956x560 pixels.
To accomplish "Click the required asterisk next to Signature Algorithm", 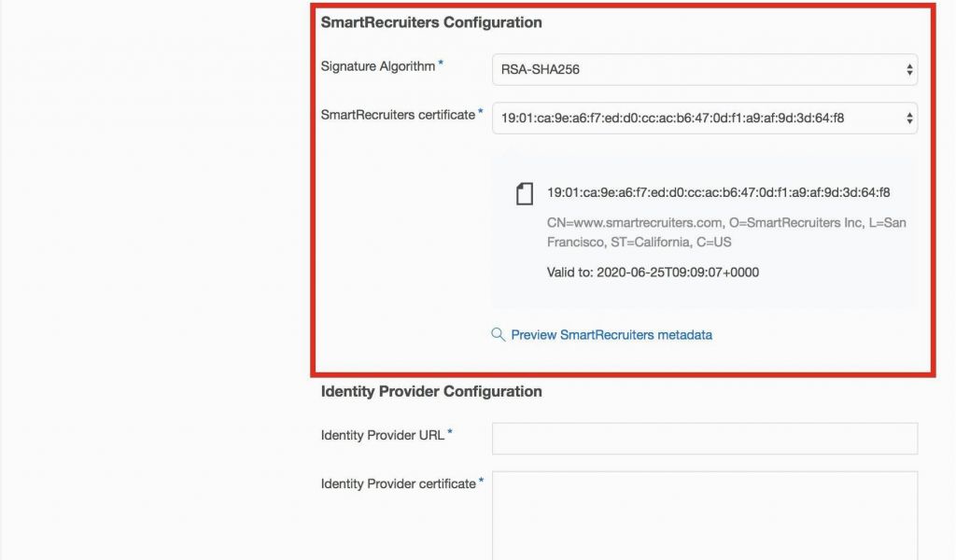I will (441, 63).
